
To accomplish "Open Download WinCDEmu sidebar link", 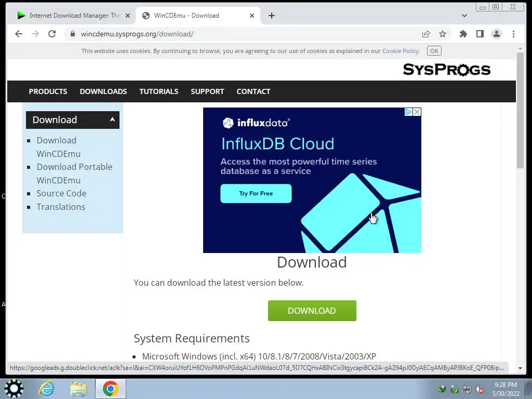I will (58, 147).
